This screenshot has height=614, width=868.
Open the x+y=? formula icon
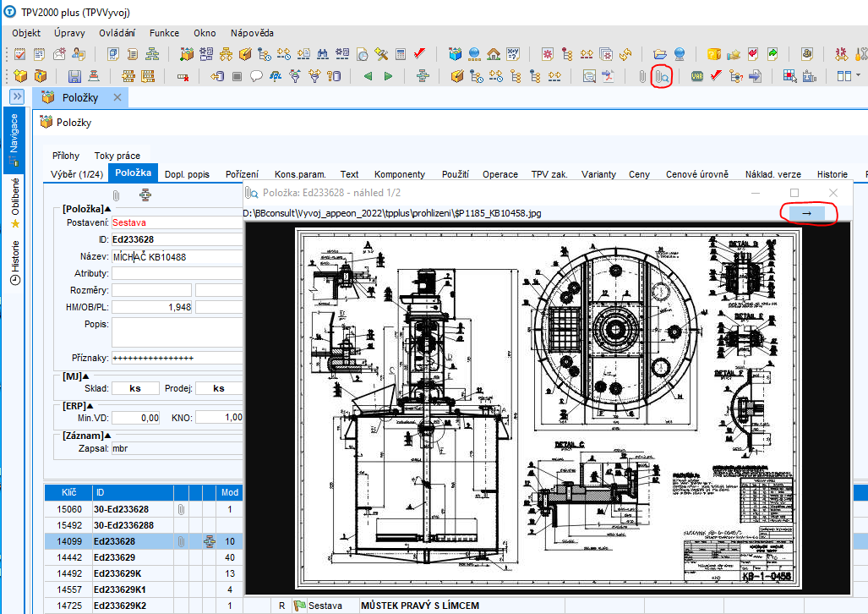pos(513,54)
